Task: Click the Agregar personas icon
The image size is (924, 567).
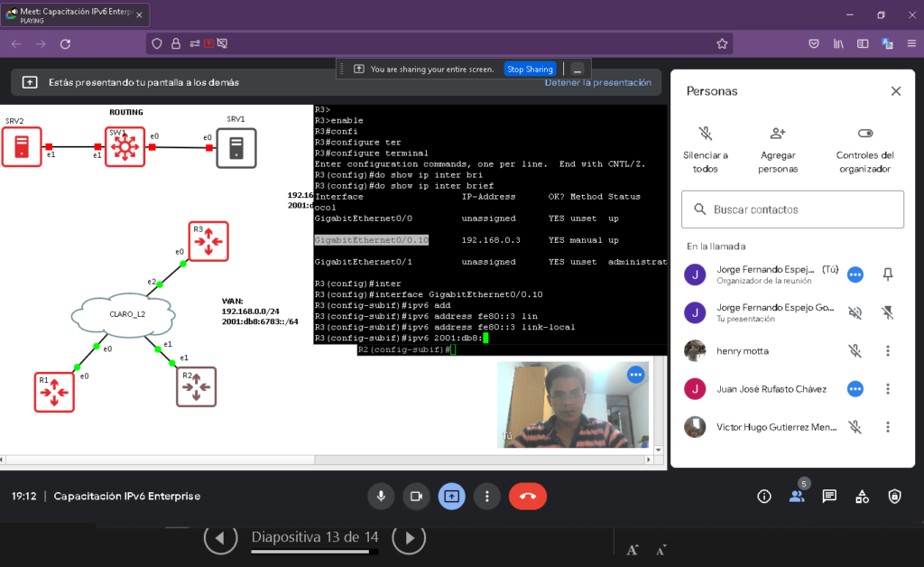Action: pyautogui.click(x=778, y=134)
